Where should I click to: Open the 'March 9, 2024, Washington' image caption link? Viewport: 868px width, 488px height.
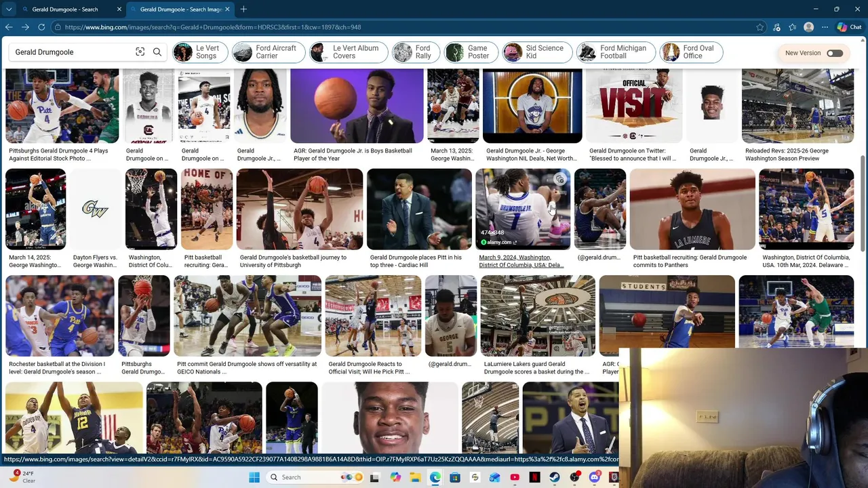tap(521, 261)
